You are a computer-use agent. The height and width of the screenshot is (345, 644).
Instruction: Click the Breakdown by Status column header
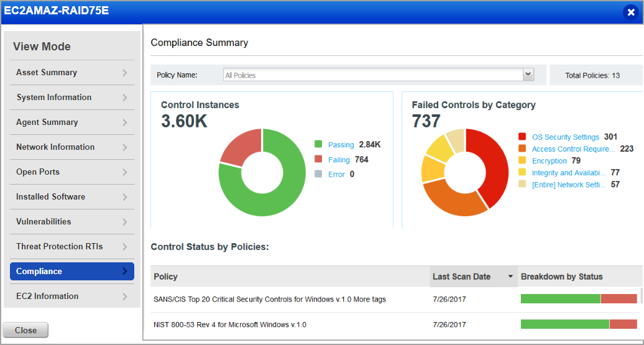[579, 277]
